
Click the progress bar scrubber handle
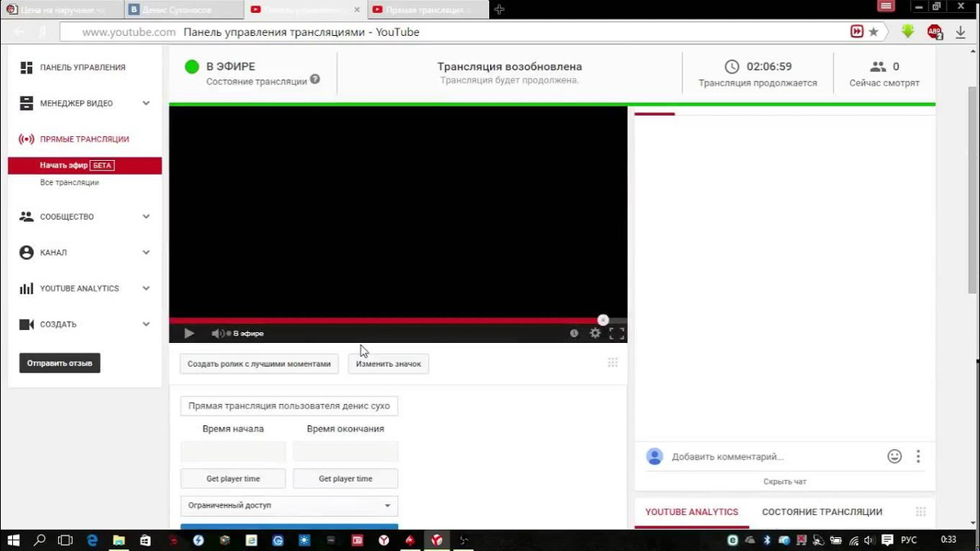click(x=603, y=320)
